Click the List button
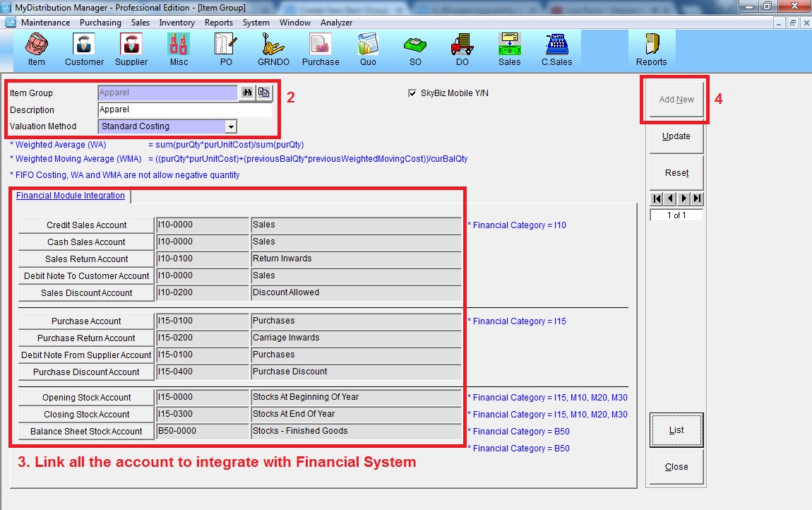Screen dimensions: 812x510 676,429
